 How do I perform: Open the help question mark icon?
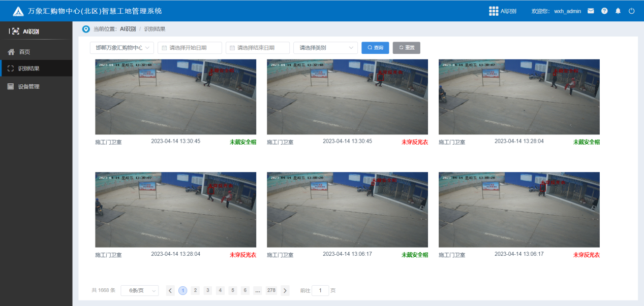pos(604,11)
